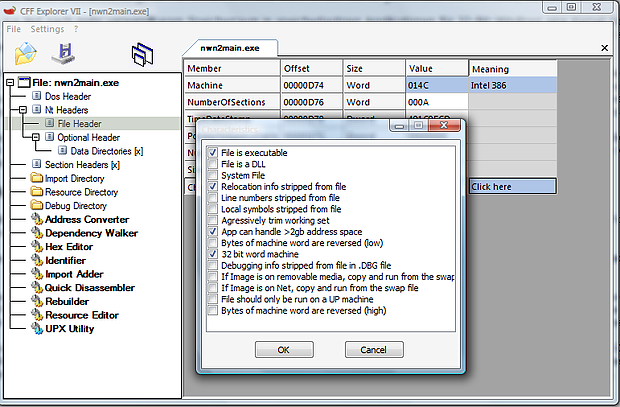Collapse the File: nwn2main.exe root node
The image size is (620, 407).
[10, 83]
